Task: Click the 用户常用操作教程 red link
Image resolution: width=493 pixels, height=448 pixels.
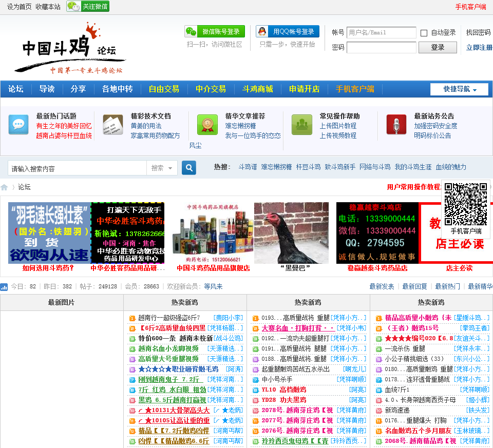Action: coord(413,187)
